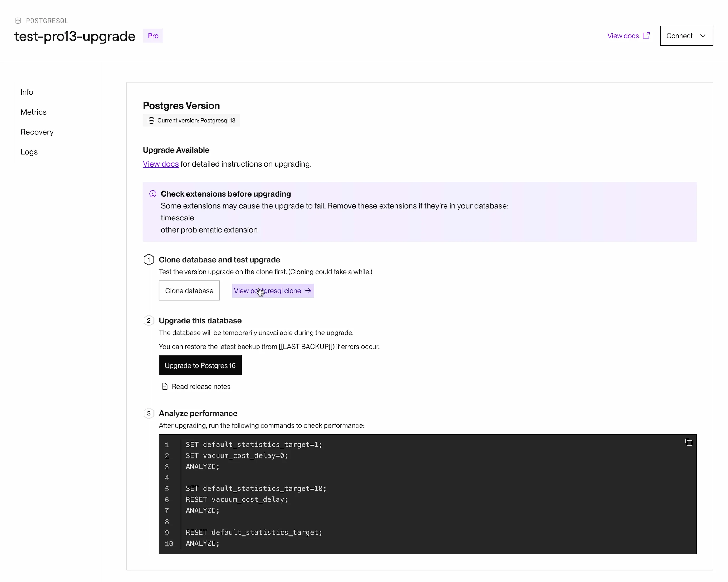Click the step 1 hexagon marker

click(x=149, y=260)
